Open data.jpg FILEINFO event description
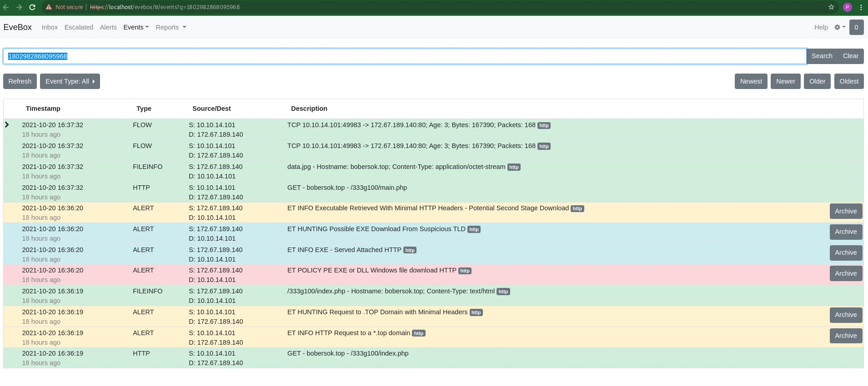The image size is (868, 386). pos(396,167)
